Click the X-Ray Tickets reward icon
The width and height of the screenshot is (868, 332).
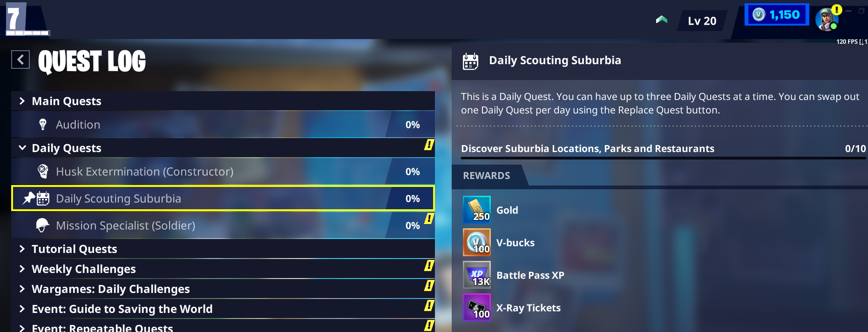[x=476, y=307]
